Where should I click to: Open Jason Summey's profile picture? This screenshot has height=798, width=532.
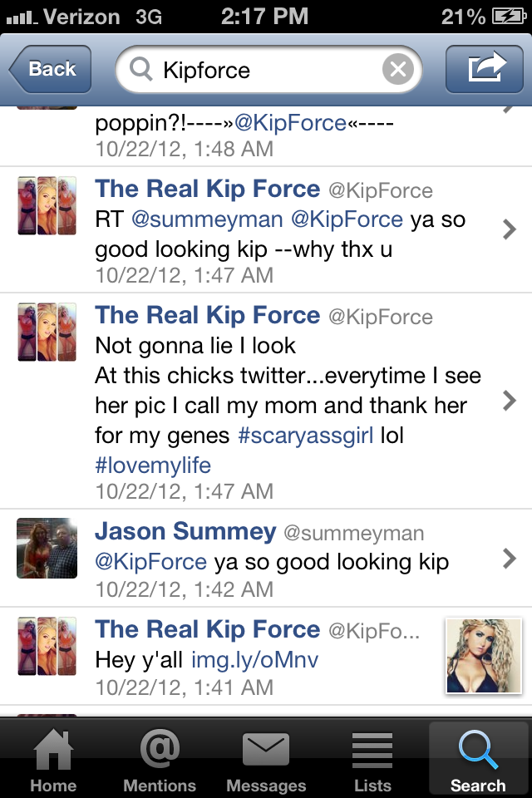click(47, 548)
